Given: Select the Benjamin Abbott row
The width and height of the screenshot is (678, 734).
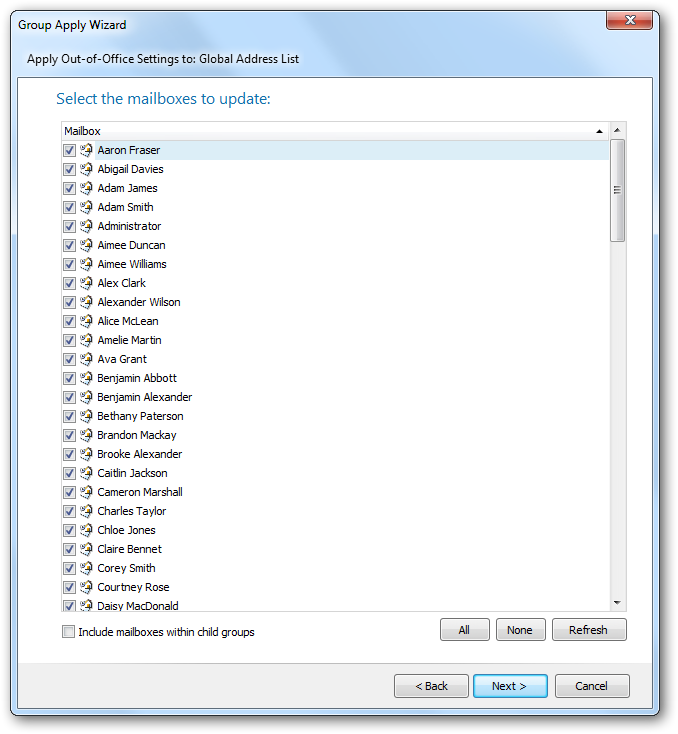Looking at the screenshot, I should [x=335, y=378].
